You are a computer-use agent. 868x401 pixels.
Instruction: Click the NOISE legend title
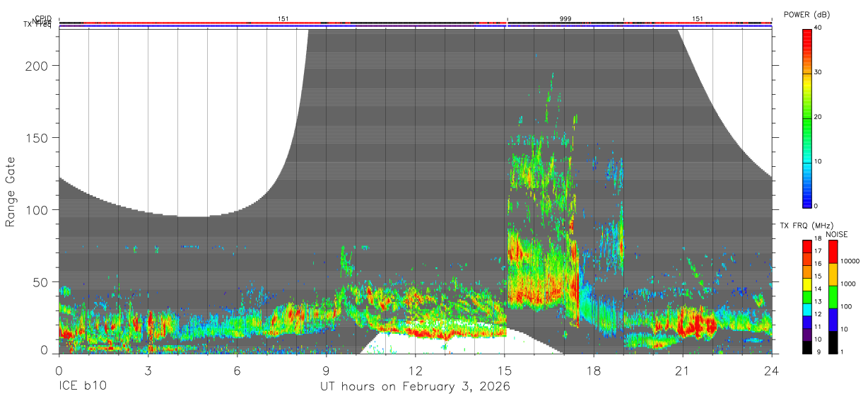(836, 234)
